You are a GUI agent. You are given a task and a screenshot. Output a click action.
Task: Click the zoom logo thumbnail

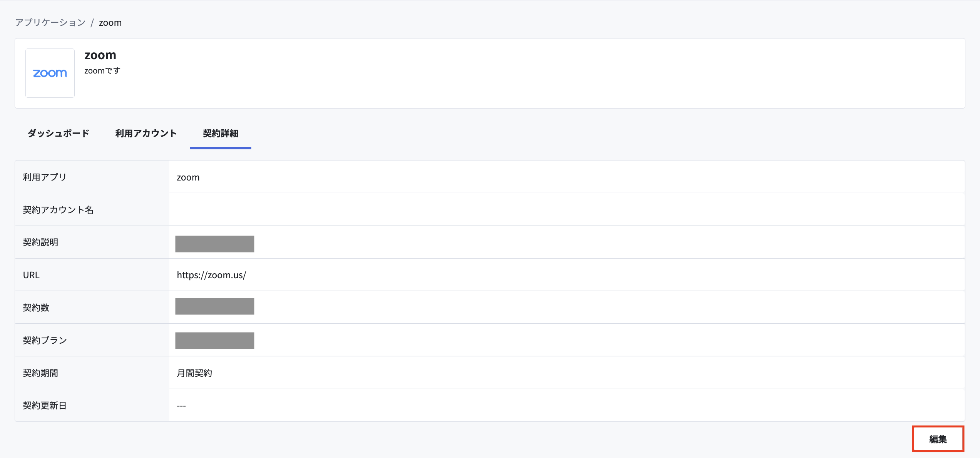tap(50, 73)
